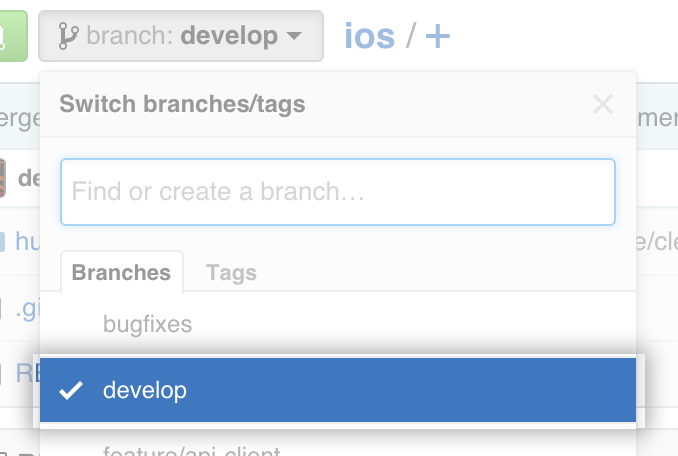Click the git branch icon in selector
Screen dimensions: 678x456
(68, 36)
